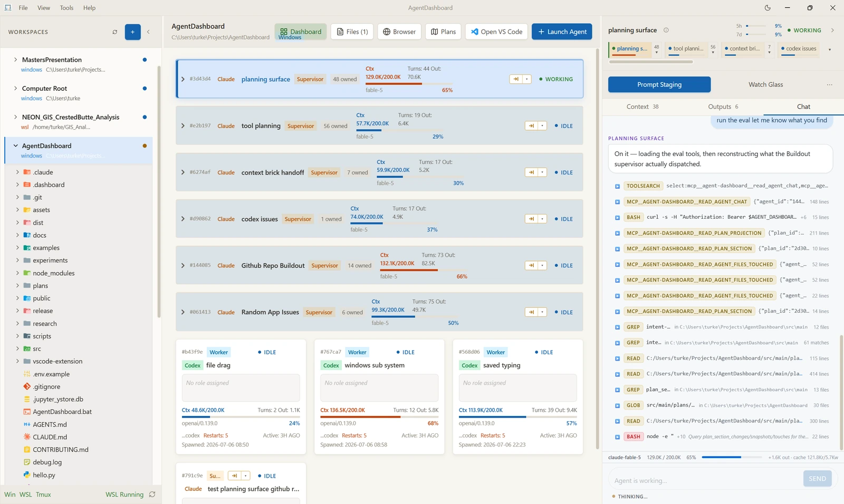Click the Send button in chat
The width and height of the screenshot is (844, 504).
click(x=817, y=479)
